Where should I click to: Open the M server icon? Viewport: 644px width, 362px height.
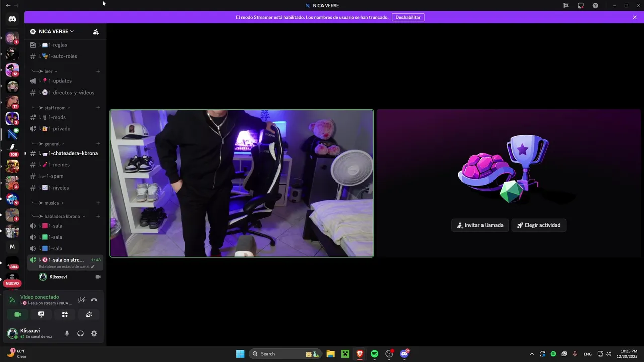point(12,247)
